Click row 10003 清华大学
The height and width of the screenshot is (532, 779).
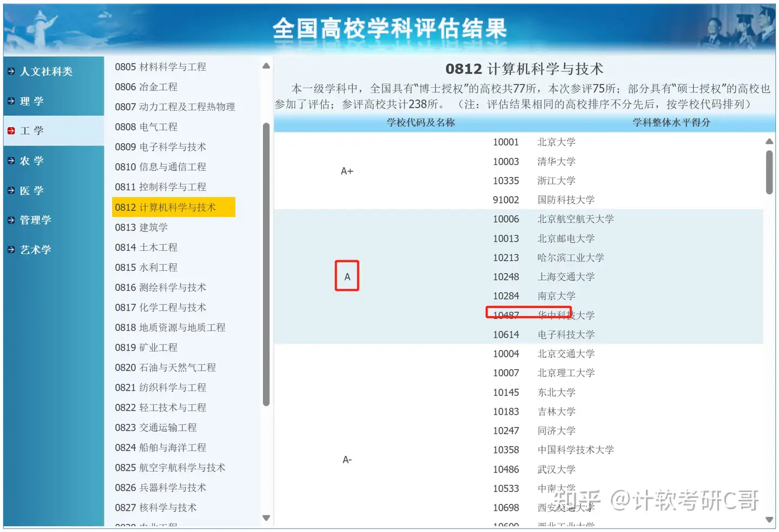click(x=534, y=162)
